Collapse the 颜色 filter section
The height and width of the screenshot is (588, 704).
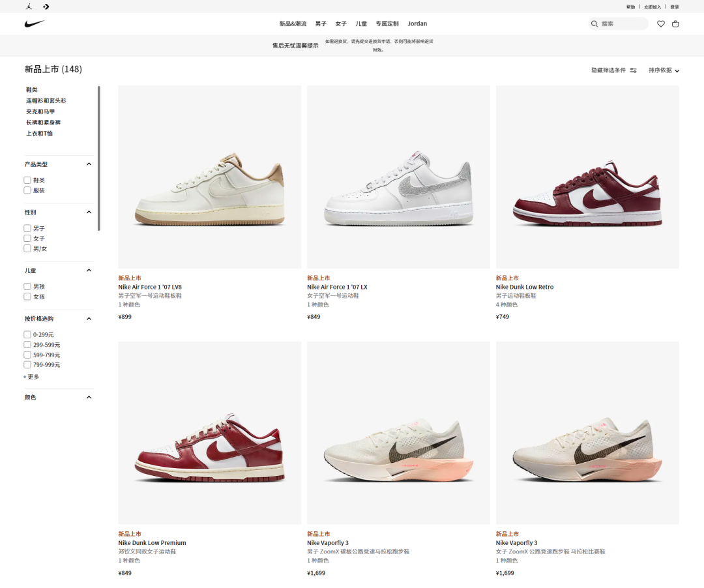point(89,397)
